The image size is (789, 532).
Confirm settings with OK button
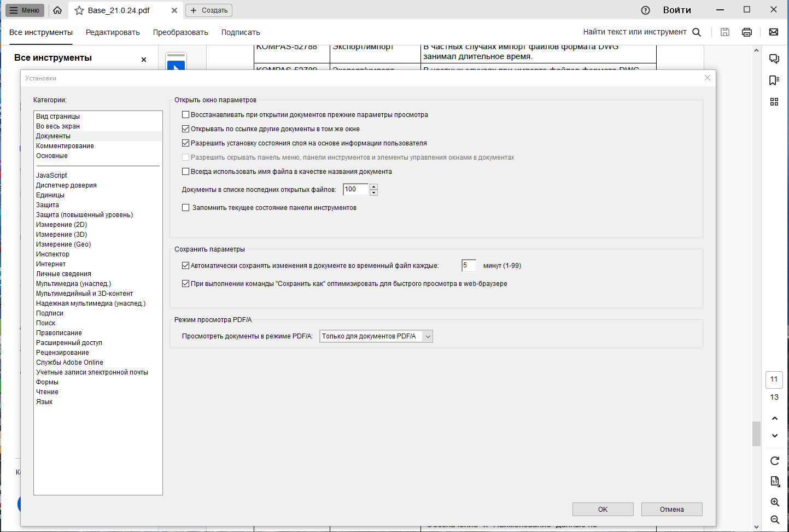[603, 509]
